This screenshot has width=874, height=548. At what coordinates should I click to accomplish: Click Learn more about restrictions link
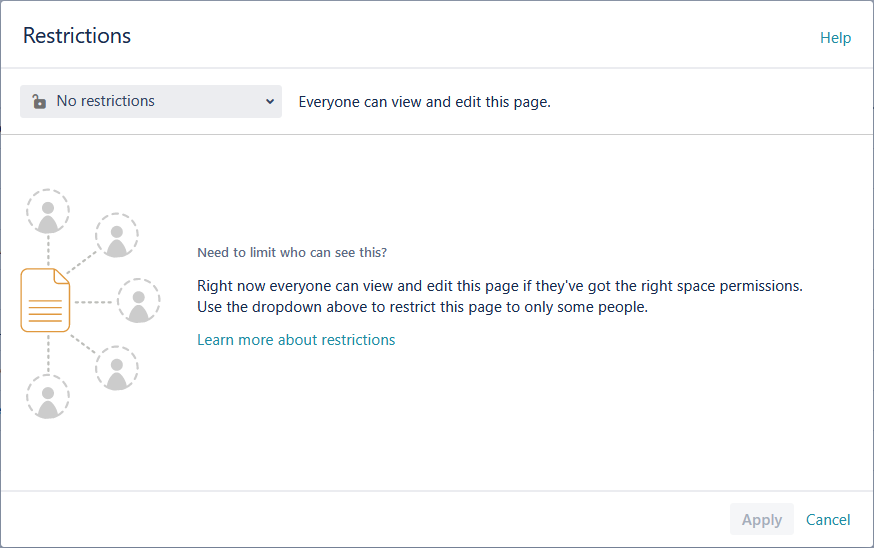[296, 340]
